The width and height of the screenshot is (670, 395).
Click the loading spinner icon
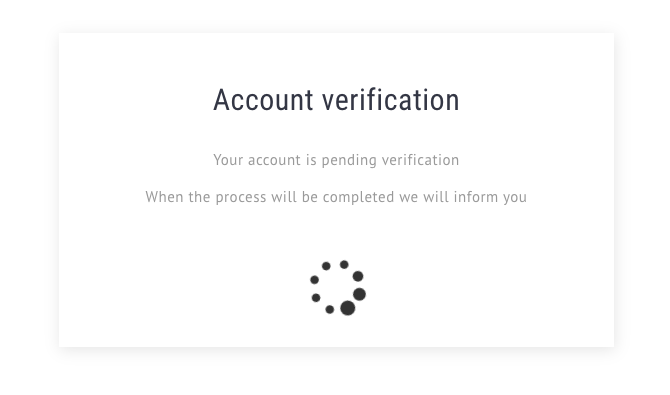click(338, 288)
